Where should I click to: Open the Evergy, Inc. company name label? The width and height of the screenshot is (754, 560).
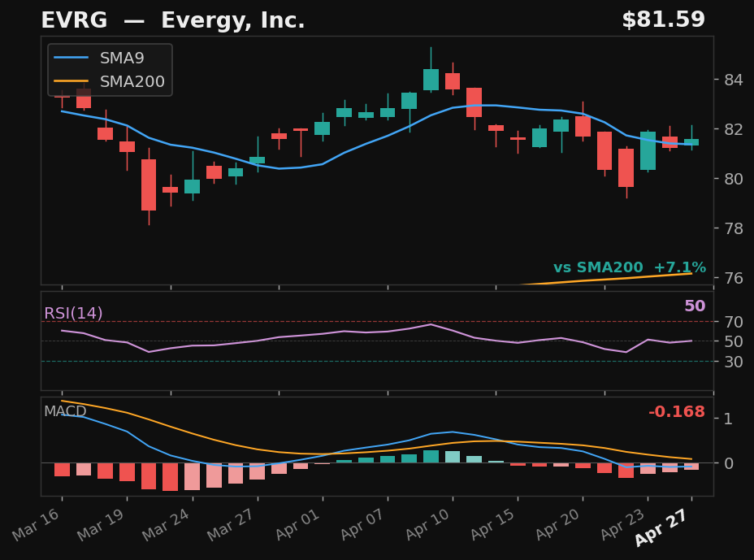coord(232,20)
